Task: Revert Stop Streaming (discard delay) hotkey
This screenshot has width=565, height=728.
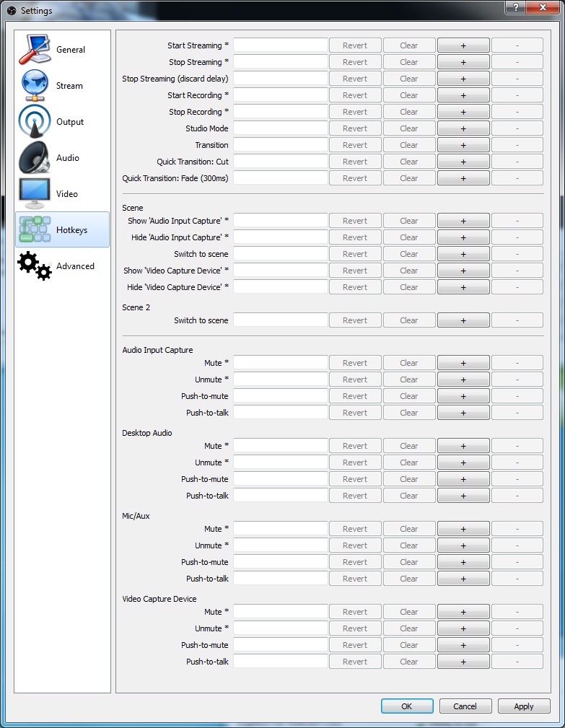Action: click(x=355, y=79)
